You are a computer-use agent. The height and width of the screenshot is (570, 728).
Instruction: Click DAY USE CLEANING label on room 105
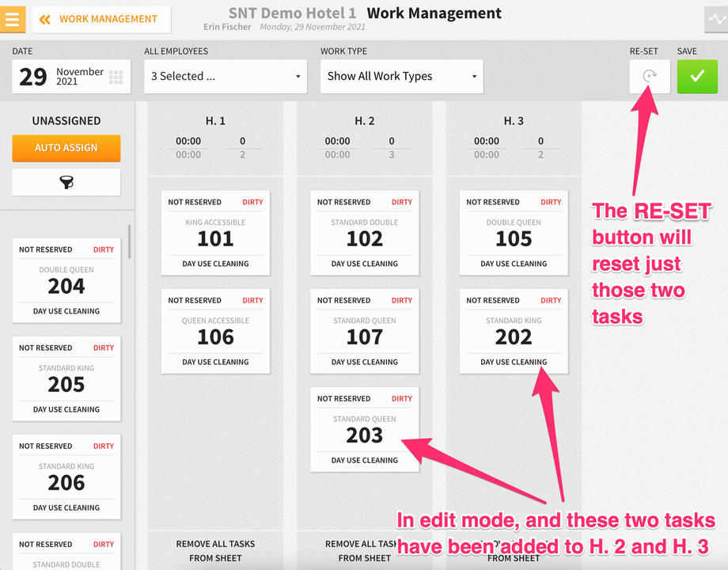pos(514,264)
